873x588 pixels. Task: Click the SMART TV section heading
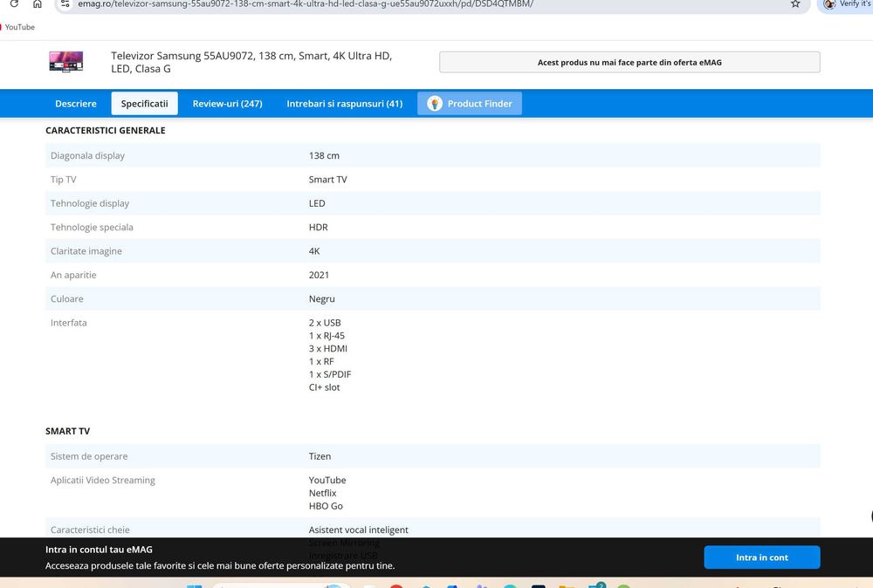coord(67,431)
